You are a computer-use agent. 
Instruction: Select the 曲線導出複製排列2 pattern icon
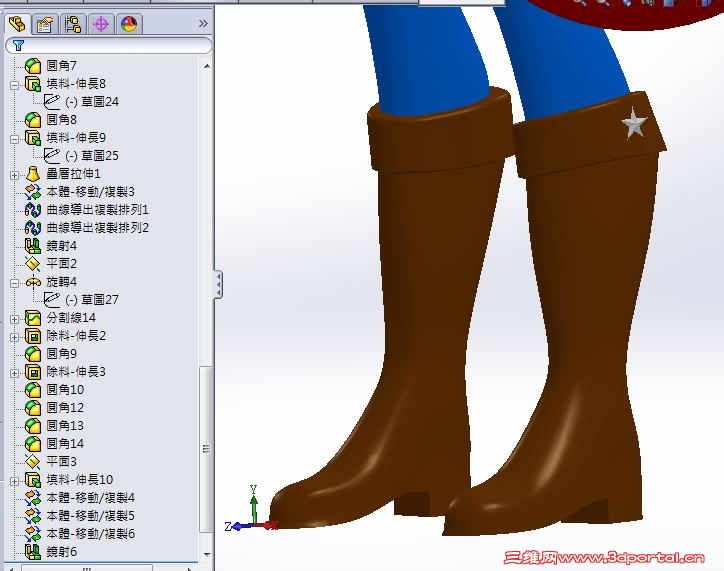point(33,228)
